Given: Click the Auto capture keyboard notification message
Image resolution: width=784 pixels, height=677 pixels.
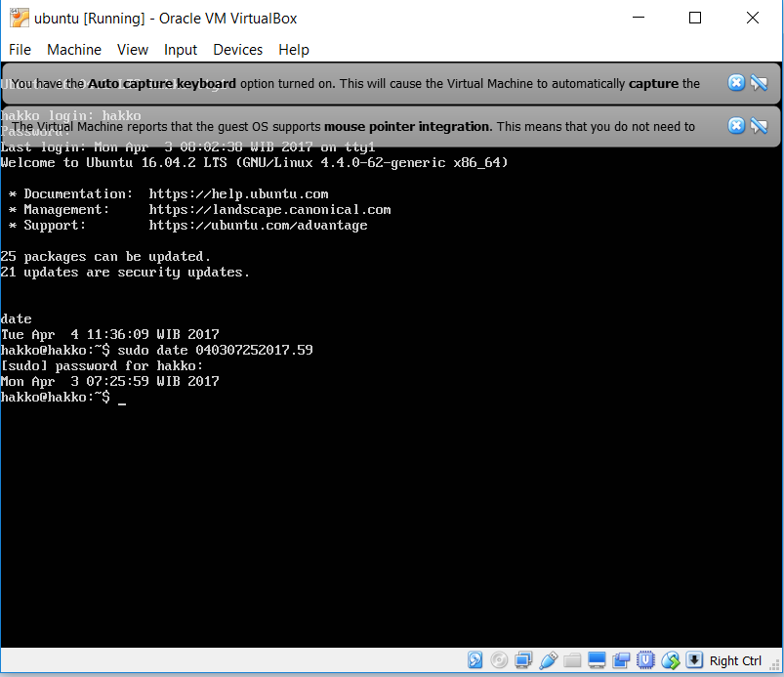Looking at the screenshot, I should pos(355,83).
